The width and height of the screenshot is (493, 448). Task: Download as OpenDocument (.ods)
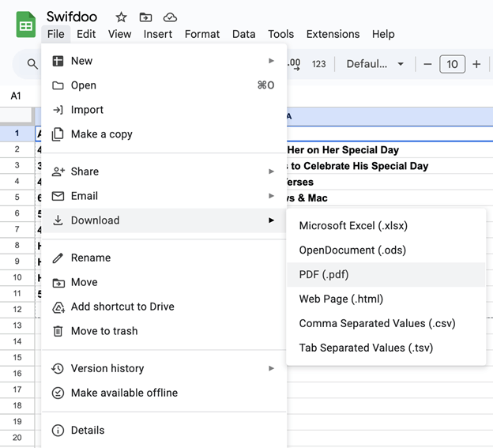tap(386, 250)
